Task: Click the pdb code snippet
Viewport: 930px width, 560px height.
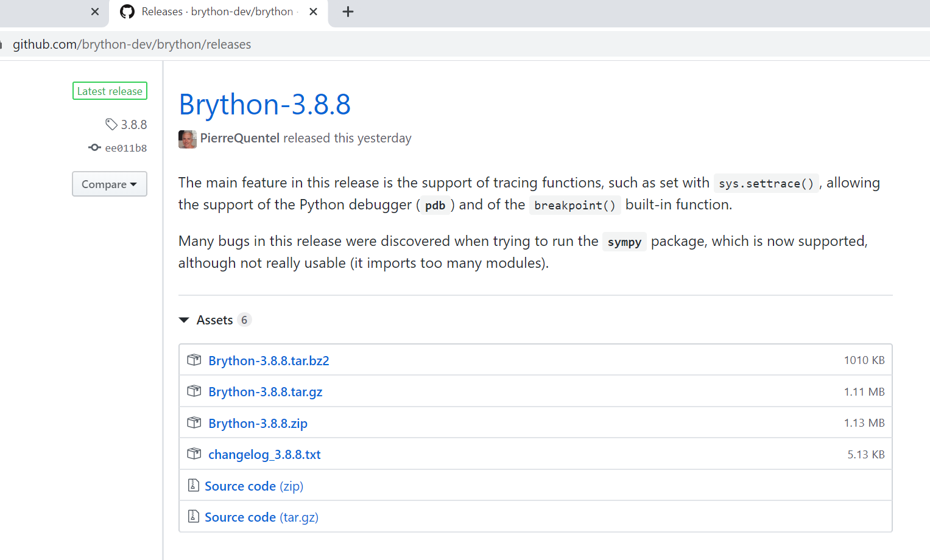Action: click(x=435, y=205)
